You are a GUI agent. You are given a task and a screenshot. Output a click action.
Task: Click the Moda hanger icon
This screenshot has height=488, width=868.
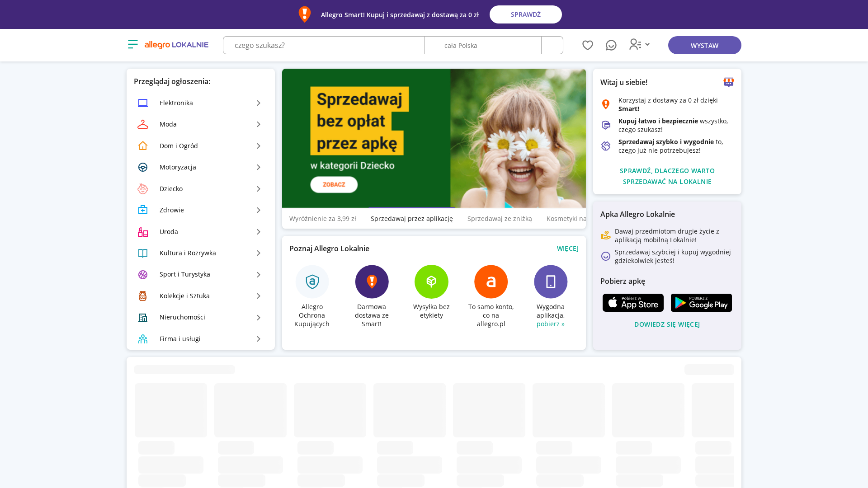(x=143, y=124)
